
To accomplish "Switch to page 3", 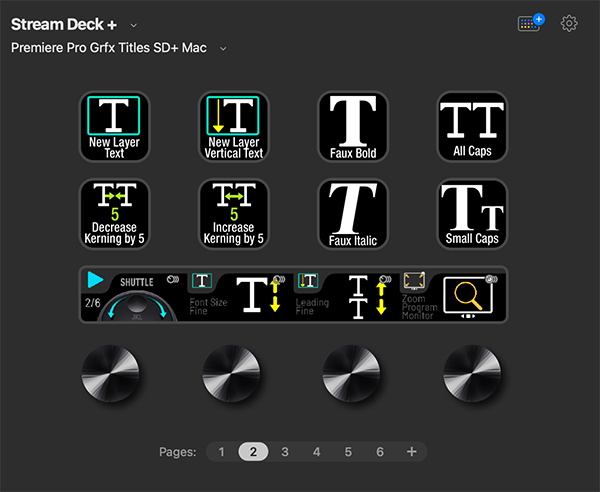I will tap(285, 452).
